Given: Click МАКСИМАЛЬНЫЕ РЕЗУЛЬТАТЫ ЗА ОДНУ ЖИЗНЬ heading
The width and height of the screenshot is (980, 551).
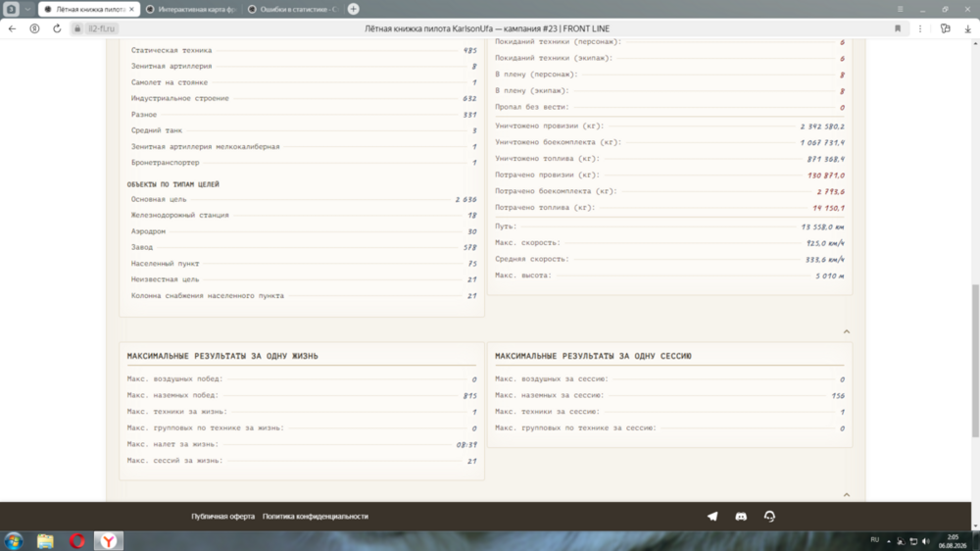Looking at the screenshot, I should coord(222,356).
